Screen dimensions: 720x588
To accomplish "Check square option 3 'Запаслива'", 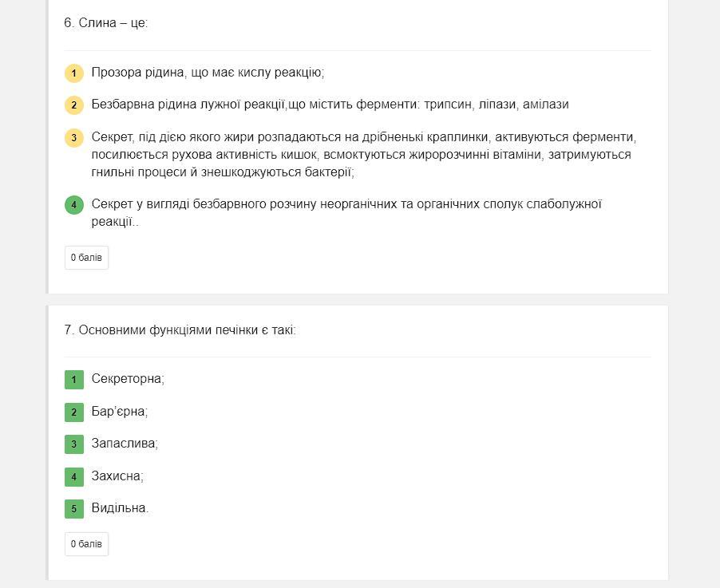I will click(74, 444).
